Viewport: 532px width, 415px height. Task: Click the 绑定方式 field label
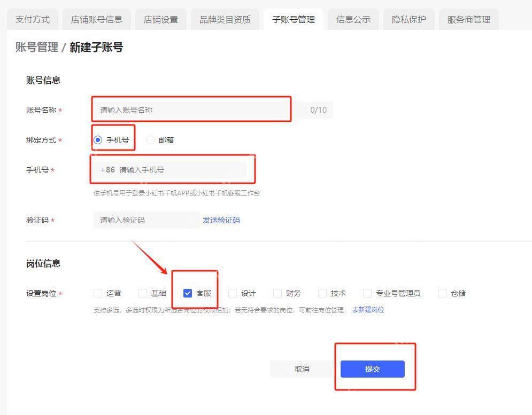click(41, 140)
